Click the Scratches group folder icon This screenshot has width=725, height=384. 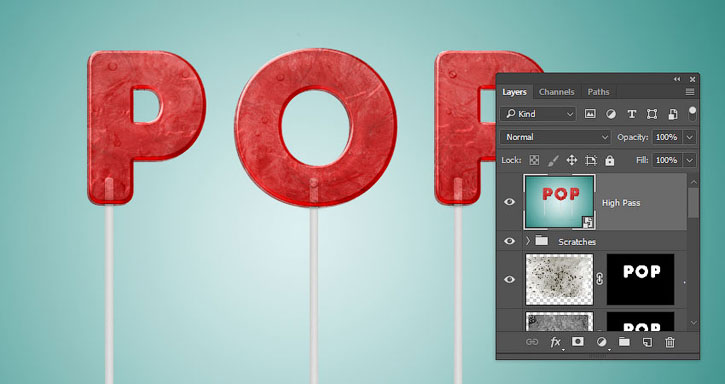point(541,241)
